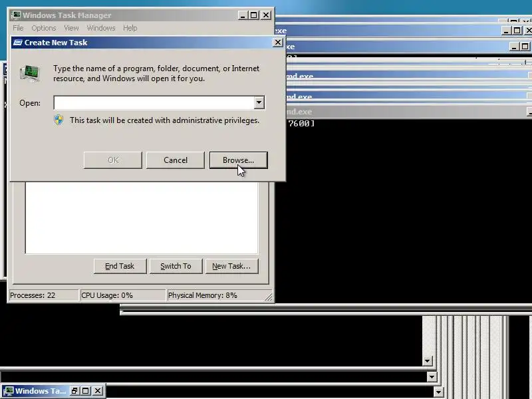Expand the Open combo box dropdown arrow
This screenshot has width=532, height=399.
click(x=259, y=102)
